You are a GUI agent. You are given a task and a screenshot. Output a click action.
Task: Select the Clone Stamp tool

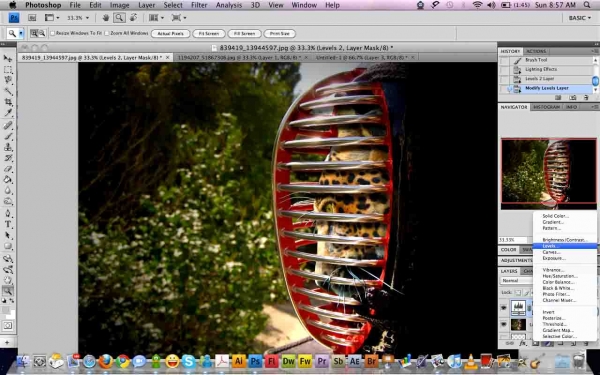(8, 147)
